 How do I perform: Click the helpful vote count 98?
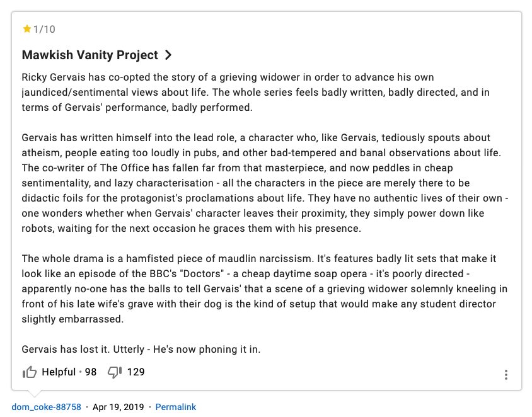[x=91, y=372]
